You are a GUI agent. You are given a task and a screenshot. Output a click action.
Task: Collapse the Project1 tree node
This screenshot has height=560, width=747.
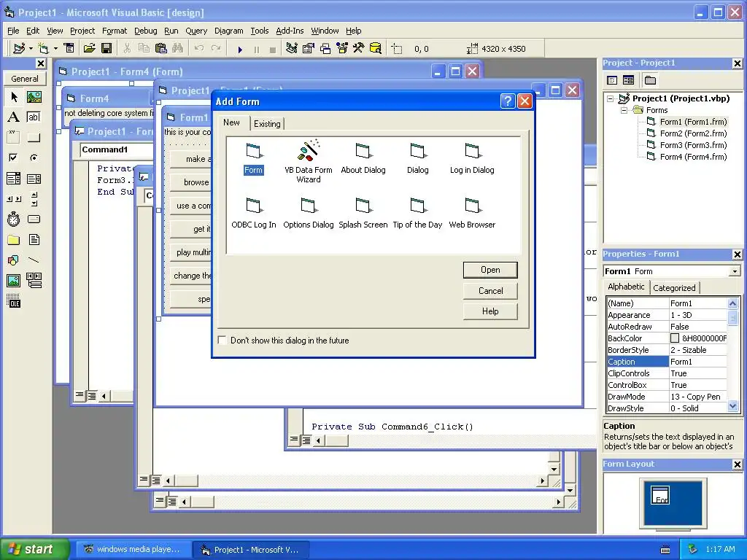pos(611,98)
